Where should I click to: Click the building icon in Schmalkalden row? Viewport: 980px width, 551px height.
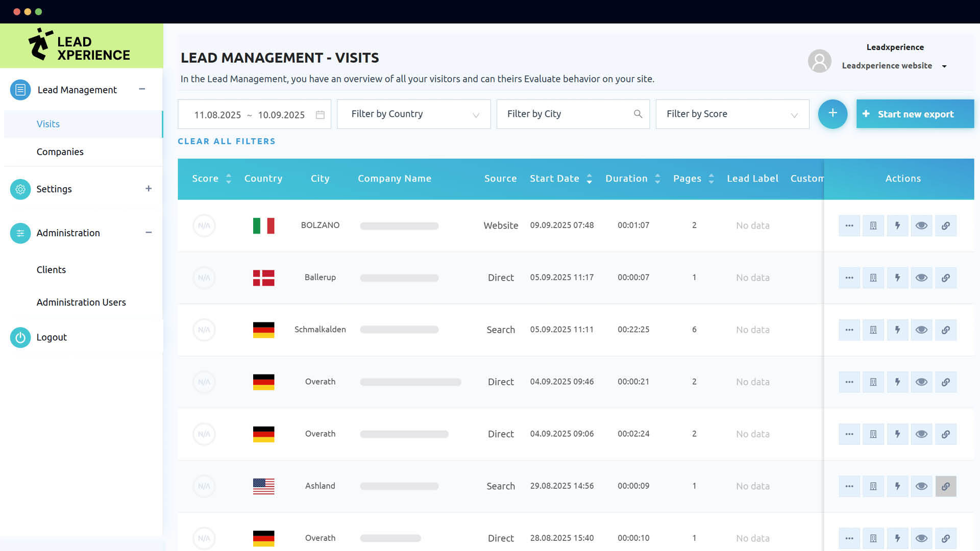coord(873,330)
